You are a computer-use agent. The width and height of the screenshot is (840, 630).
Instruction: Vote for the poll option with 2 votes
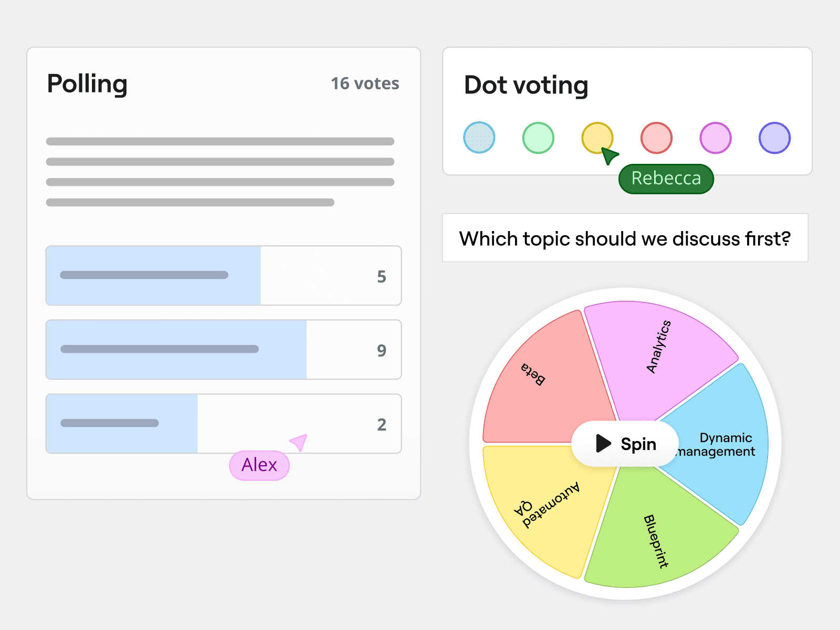(224, 424)
